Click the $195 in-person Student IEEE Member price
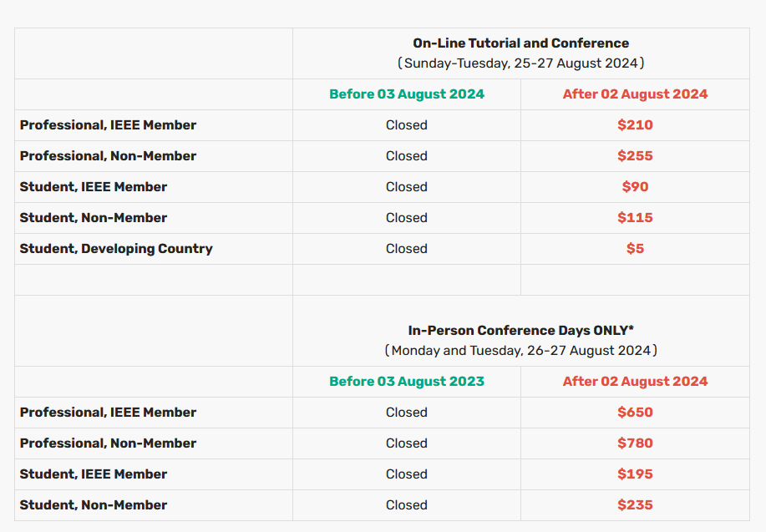The image size is (766, 532). click(x=635, y=474)
